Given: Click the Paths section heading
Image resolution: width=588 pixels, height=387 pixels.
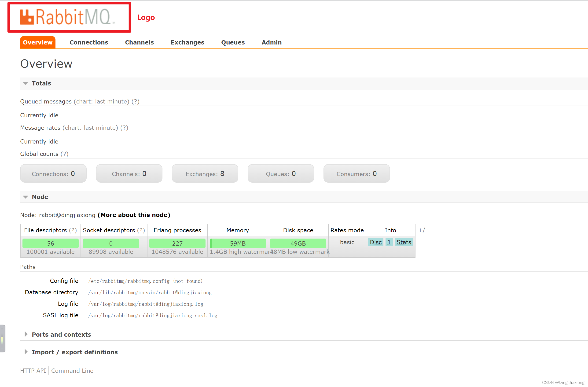Looking at the screenshot, I should tap(28, 267).
